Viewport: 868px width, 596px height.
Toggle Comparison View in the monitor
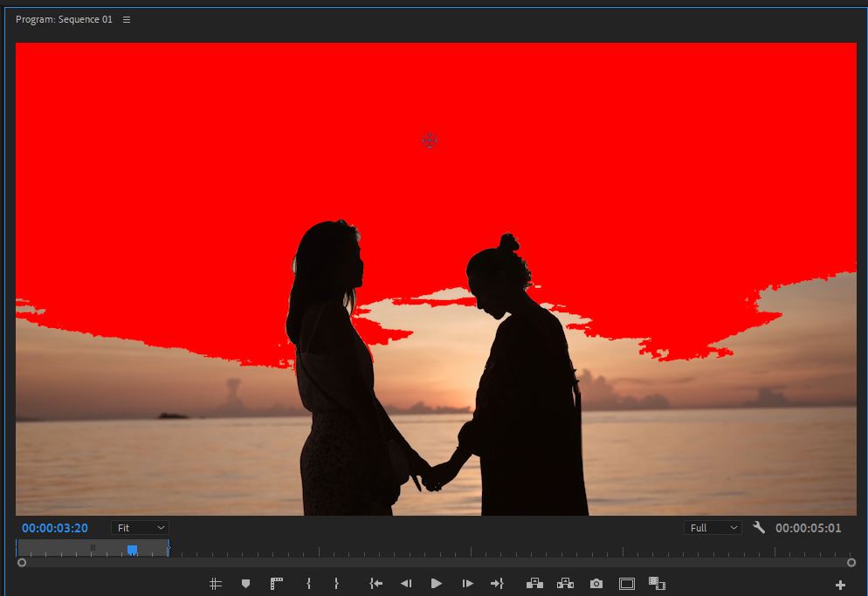(x=626, y=583)
